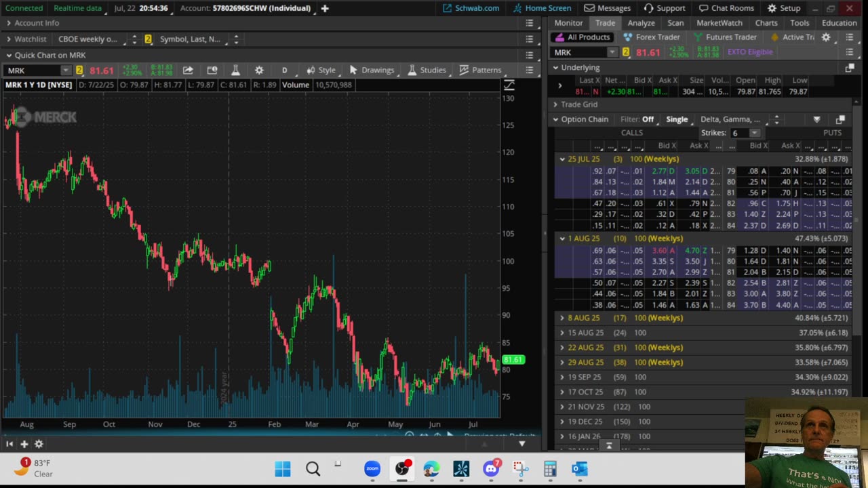Viewport: 868px width, 488px height.
Task: Open chart symbol MRK dropdown arrow
Action: (66, 70)
